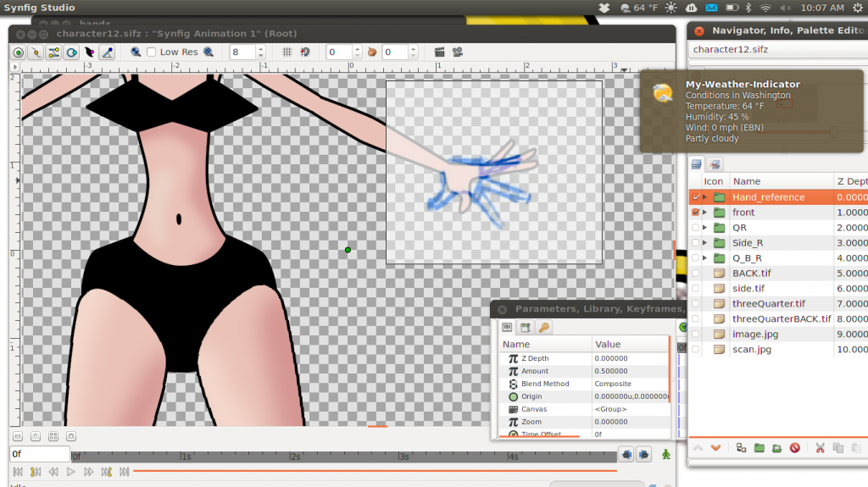
Task: Expand the QR layer group
Action: (x=704, y=228)
